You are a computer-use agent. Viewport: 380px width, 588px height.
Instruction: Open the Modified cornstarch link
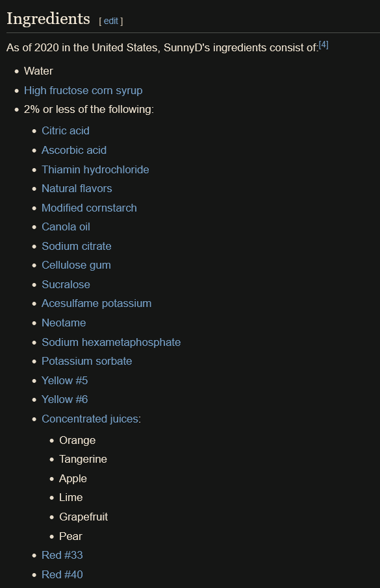click(x=89, y=208)
